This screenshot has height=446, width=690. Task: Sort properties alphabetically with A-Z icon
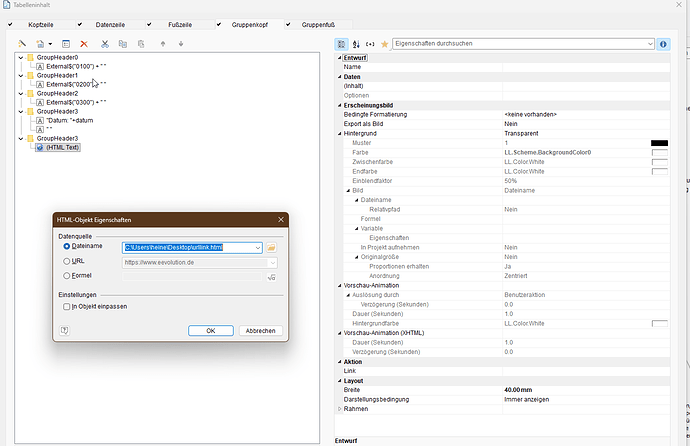pos(356,45)
